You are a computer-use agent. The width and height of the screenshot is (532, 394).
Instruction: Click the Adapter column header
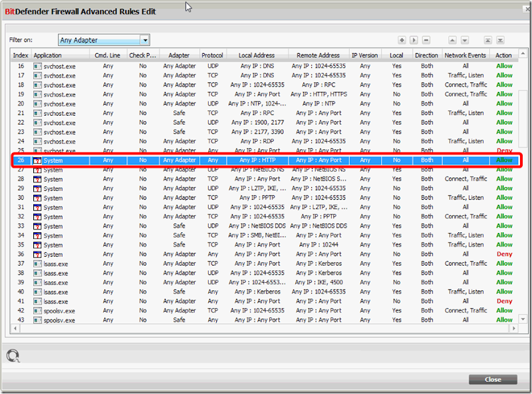click(x=179, y=55)
